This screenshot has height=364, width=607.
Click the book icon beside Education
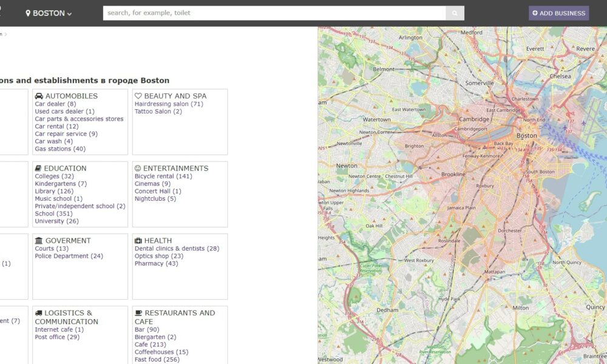38,169
